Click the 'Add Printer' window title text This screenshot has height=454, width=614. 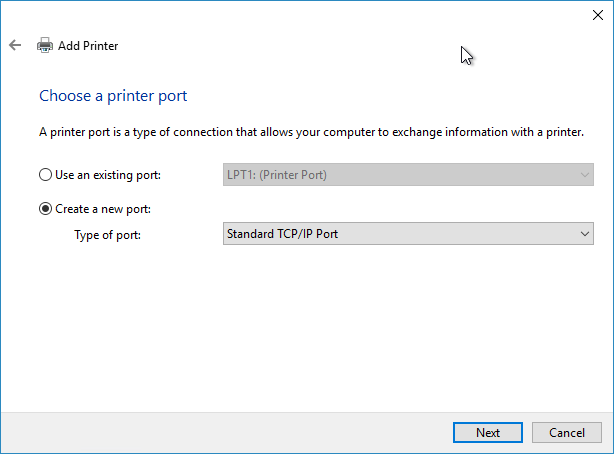click(88, 45)
